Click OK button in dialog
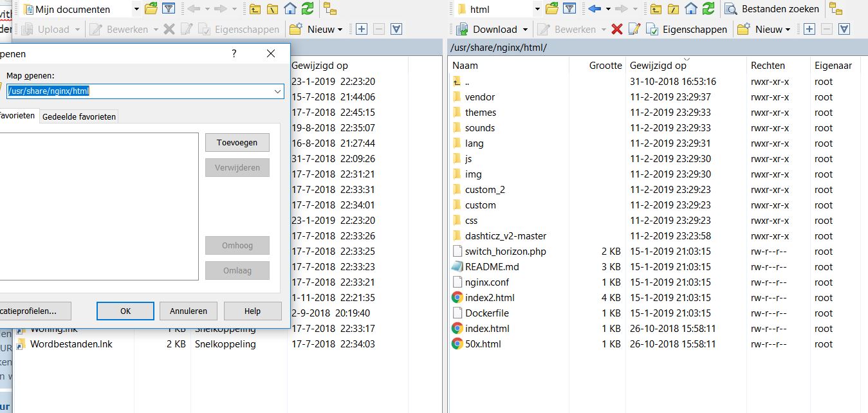Screen dimensions: 868x413 point(125,311)
